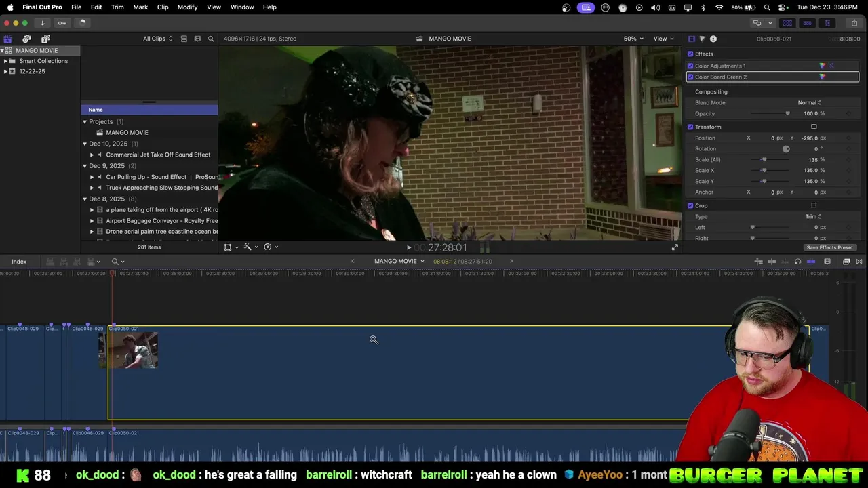Toggle timeline snapping icon

point(811,262)
